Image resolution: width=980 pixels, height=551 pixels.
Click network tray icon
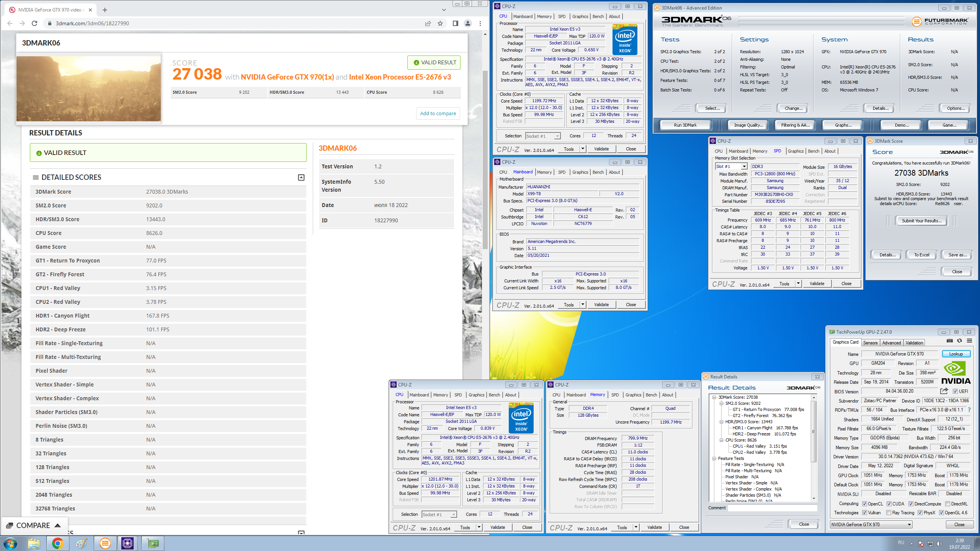(x=930, y=544)
